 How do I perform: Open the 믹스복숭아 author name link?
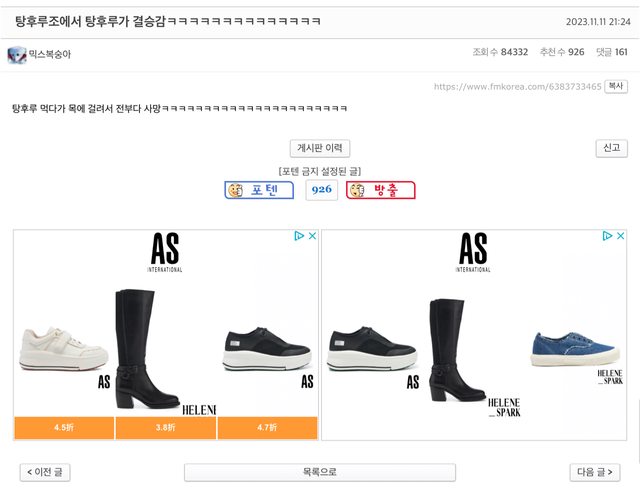pos(49,54)
